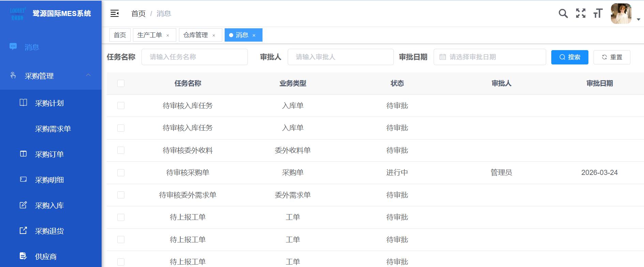
Task: Open user avatar dropdown arrow
Action: point(639,20)
